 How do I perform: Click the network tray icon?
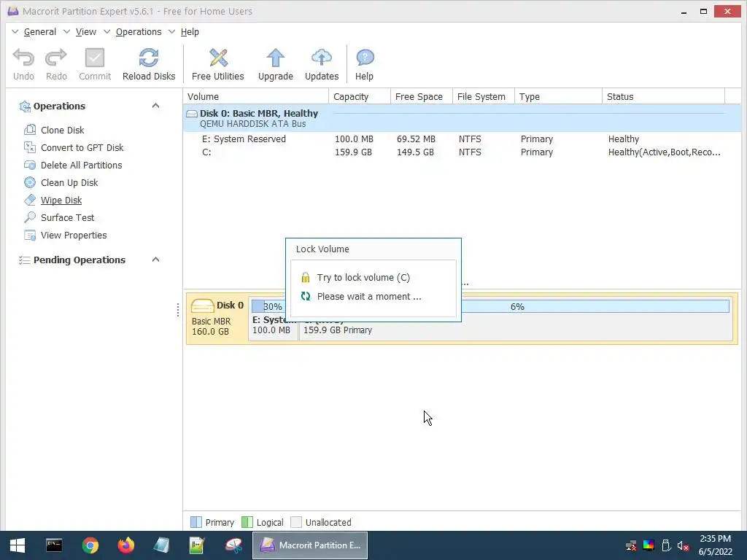(x=631, y=545)
